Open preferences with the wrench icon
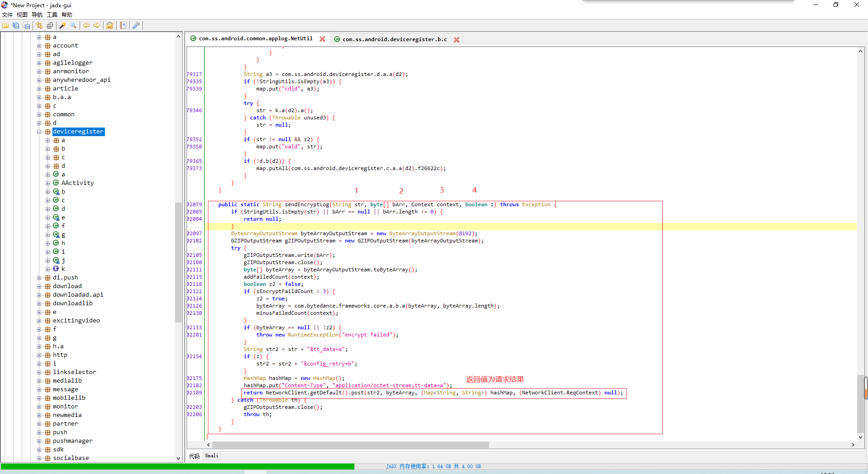868x474 pixels. [136, 26]
